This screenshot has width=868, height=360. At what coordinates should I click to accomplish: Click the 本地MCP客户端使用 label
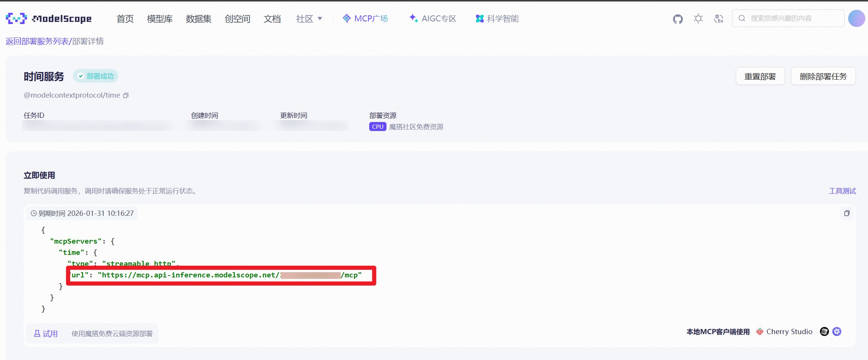click(x=718, y=332)
